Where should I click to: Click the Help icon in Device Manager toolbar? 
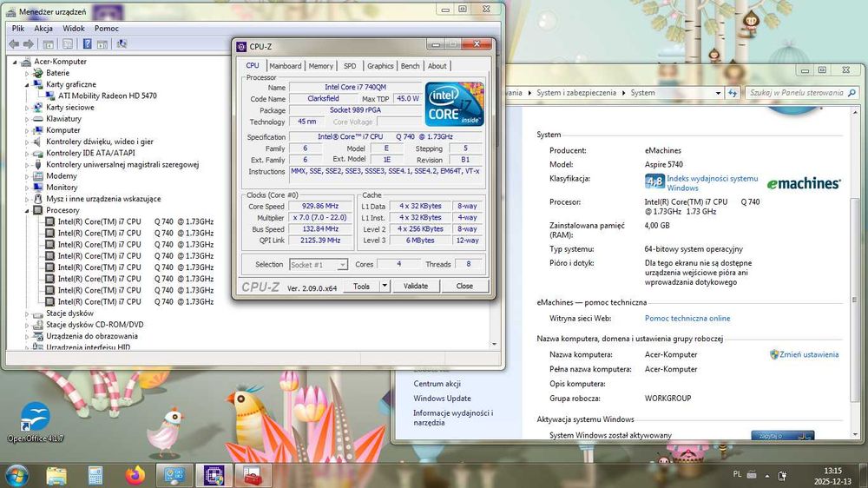coord(85,44)
